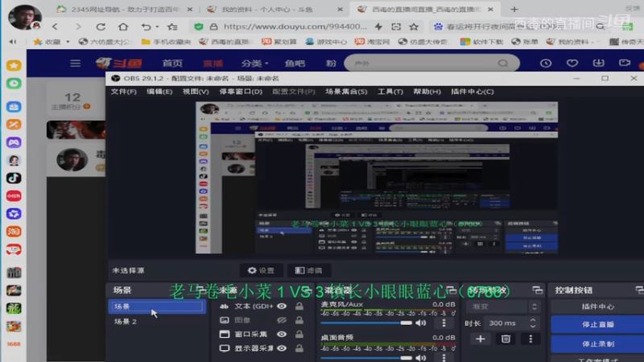Click the Douyu camera broadcast icon
The image size is (644, 362).
[x=625, y=63]
